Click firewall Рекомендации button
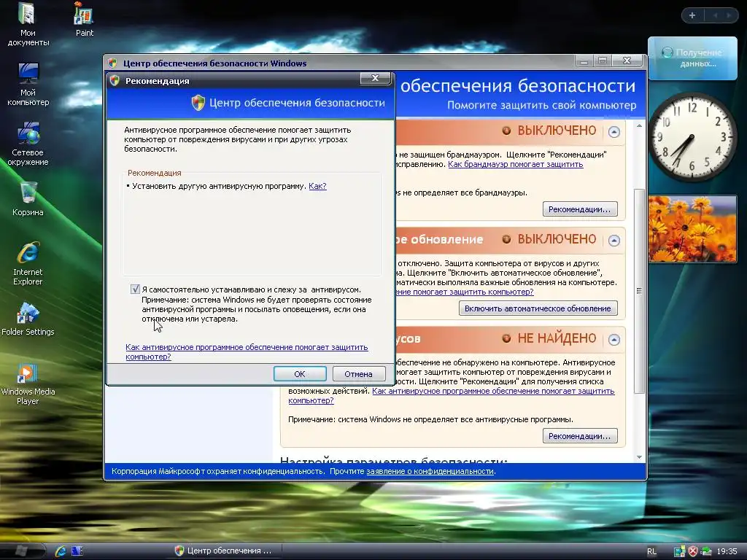747x560 pixels. click(x=580, y=209)
